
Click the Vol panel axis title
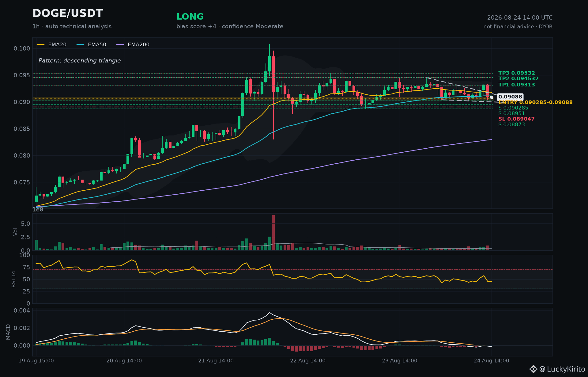(16, 232)
